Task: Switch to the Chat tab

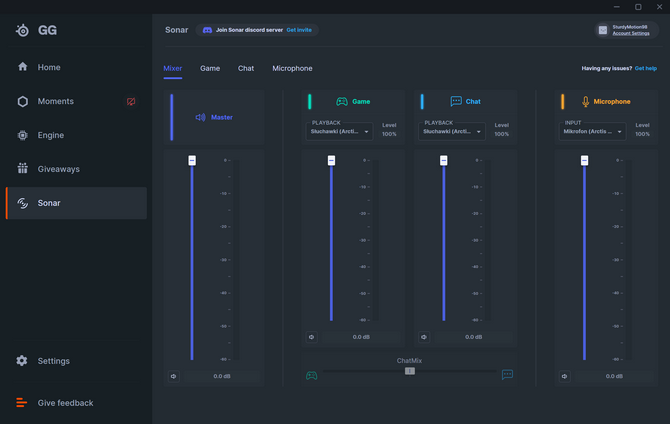Action: click(246, 68)
